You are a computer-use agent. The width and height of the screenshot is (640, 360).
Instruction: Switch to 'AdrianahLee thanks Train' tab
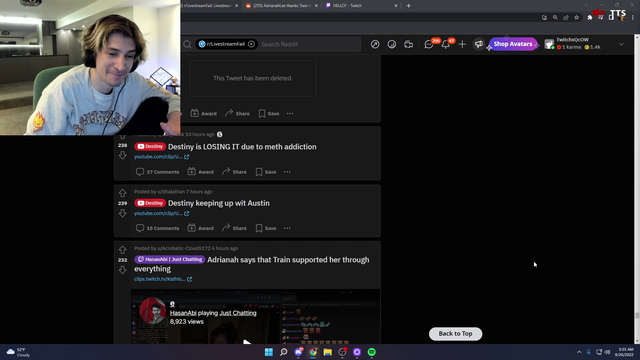(282, 6)
